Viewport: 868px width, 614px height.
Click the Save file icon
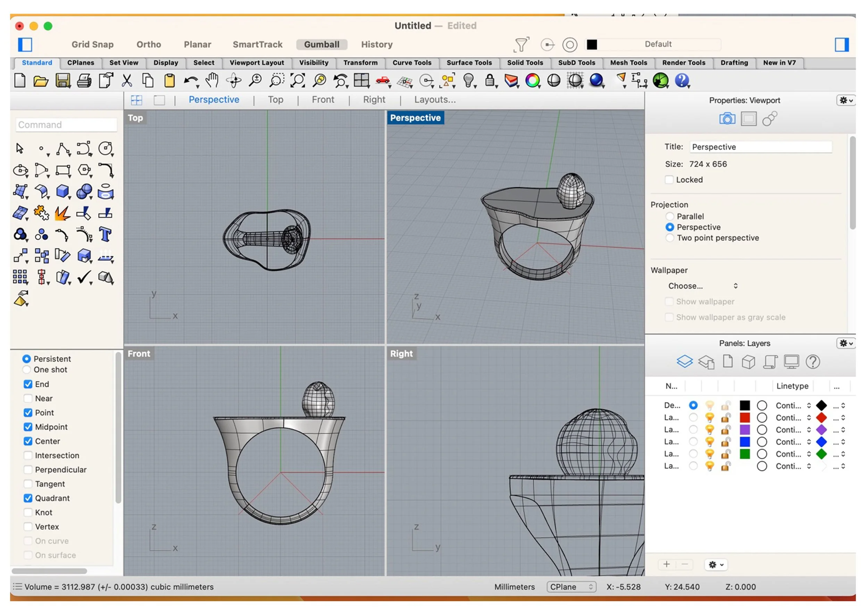click(x=63, y=81)
